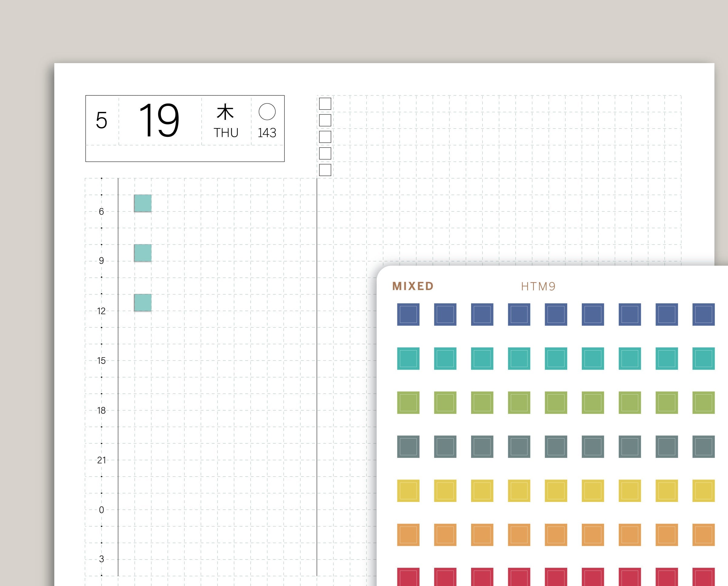
Task: Check the first empty checkbox in the task list
Action: coord(325,103)
